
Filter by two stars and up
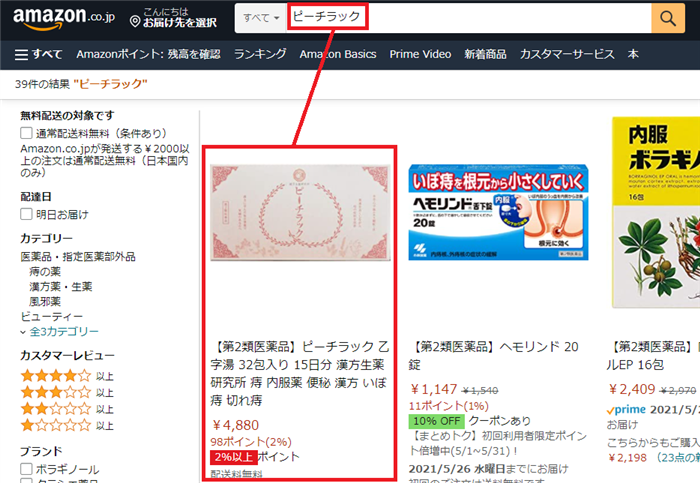(67, 409)
